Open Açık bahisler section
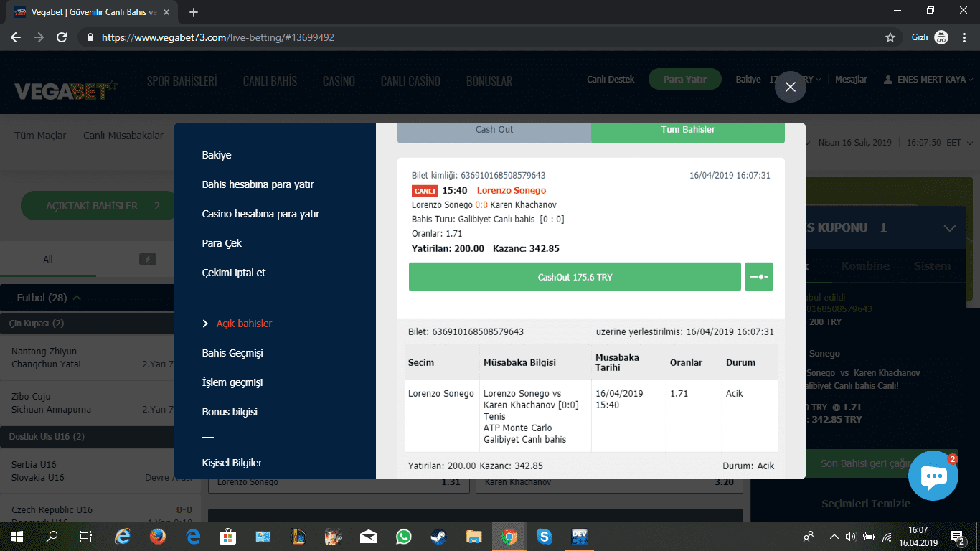980x551 pixels. (244, 324)
